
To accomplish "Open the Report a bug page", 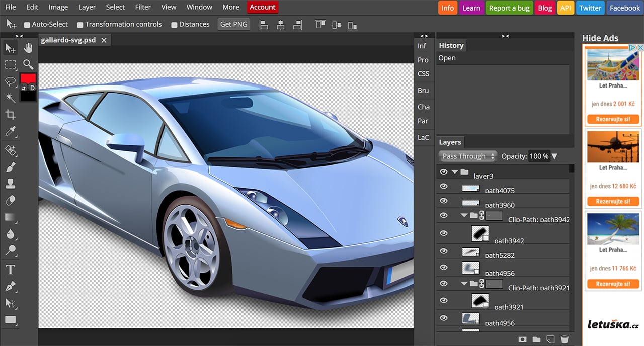I will pyautogui.click(x=509, y=8).
